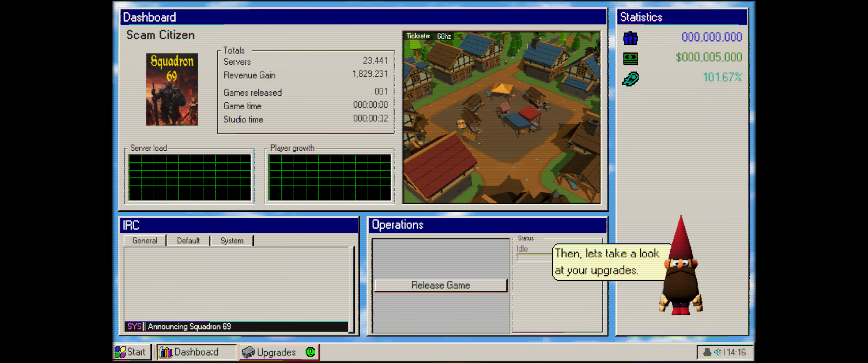Click the teal rocket percentage icon

point(630,79)
